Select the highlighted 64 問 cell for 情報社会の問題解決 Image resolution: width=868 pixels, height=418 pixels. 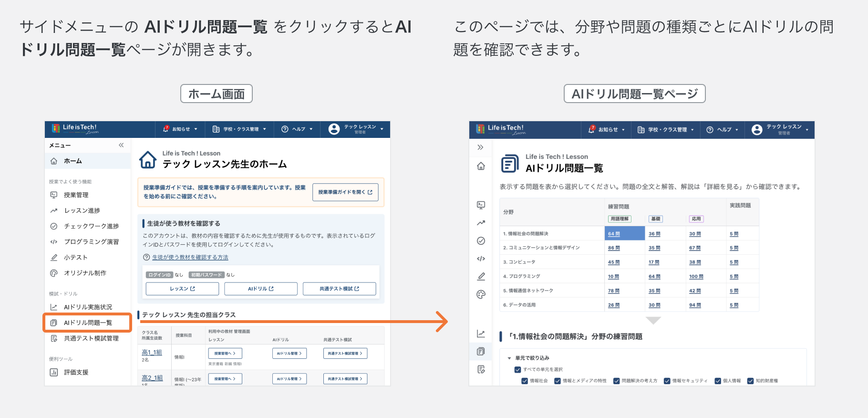coord(624,233)
